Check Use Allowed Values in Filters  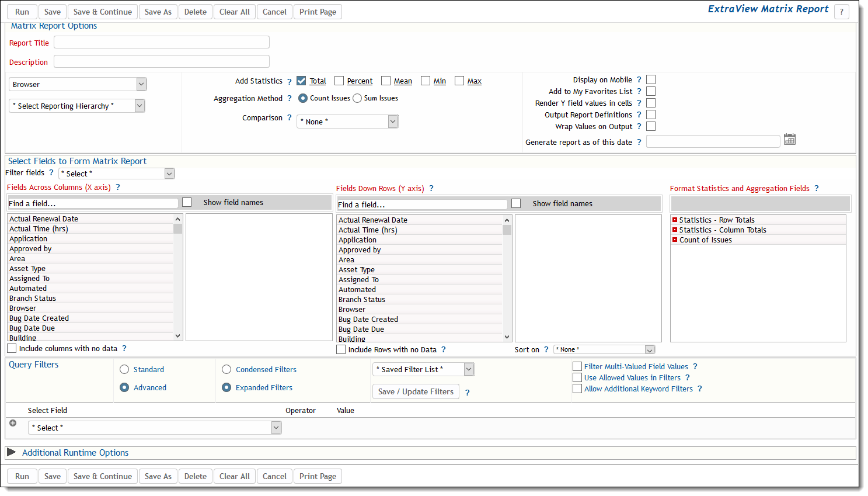[577, 377]
